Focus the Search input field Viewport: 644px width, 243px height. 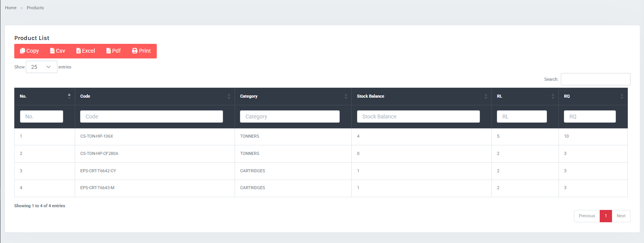(595, 79)
